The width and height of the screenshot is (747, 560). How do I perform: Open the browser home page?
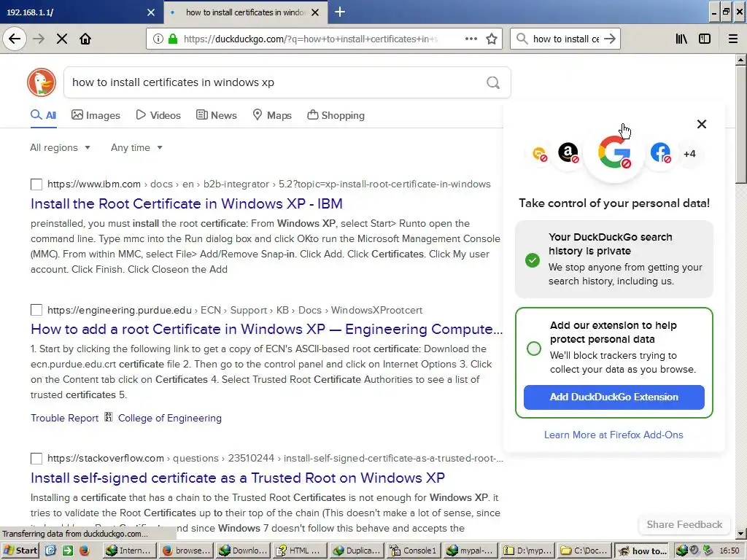(x=85, y=39)
